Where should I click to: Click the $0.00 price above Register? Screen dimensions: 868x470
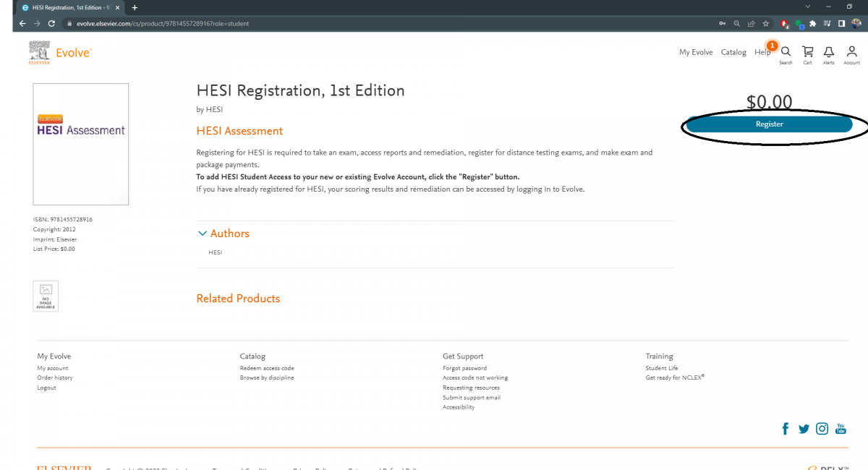(x=770, y=102)
